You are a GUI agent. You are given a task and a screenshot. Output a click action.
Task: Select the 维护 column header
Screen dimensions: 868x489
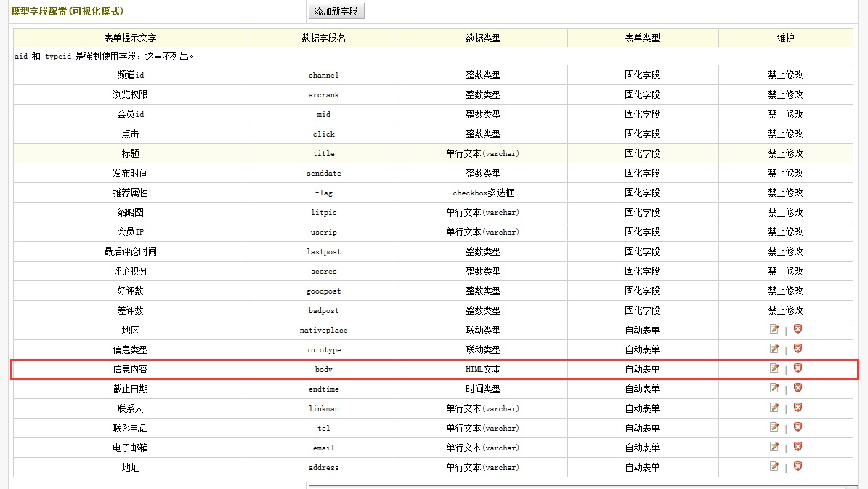(785, 39)
